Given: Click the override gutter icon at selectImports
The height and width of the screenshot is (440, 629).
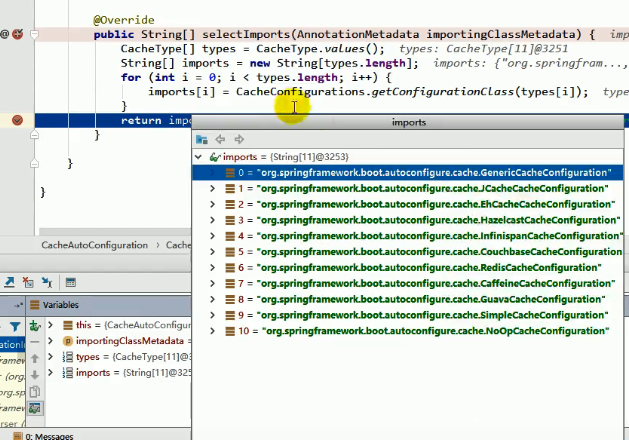Looking at the screenshot, I should (x=4, y=34).
